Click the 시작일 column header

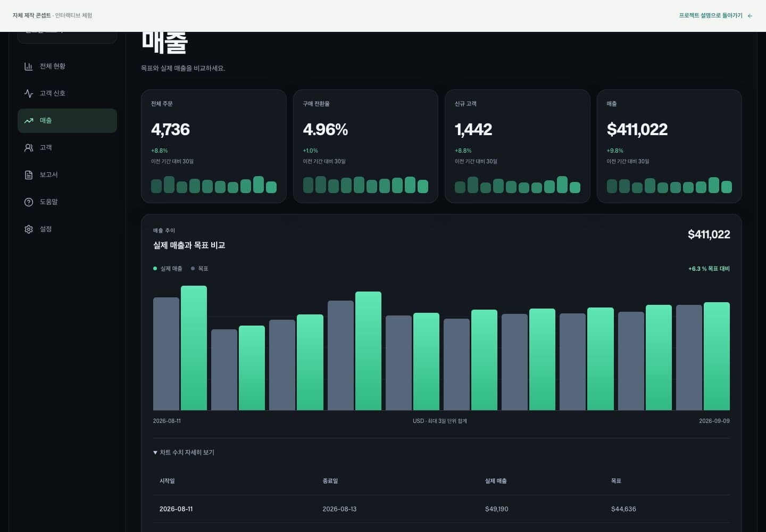pyautogui.click(x=167, y=481)
